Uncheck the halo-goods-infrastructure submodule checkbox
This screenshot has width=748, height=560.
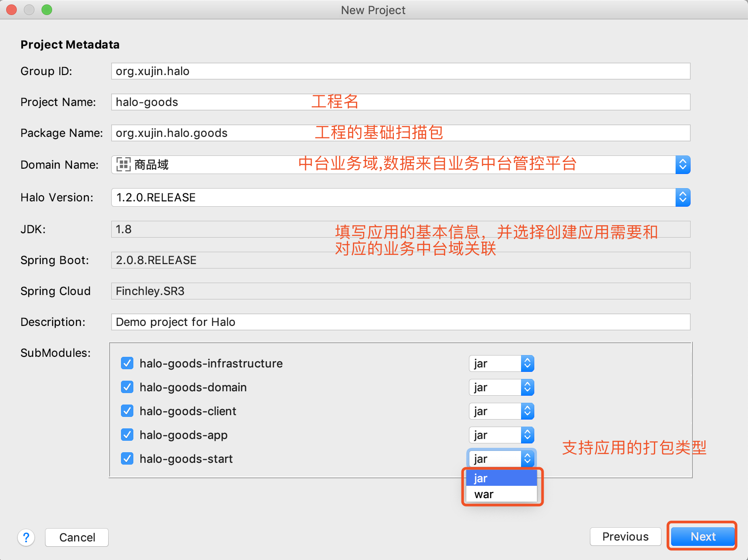click(x=127, y=363)
